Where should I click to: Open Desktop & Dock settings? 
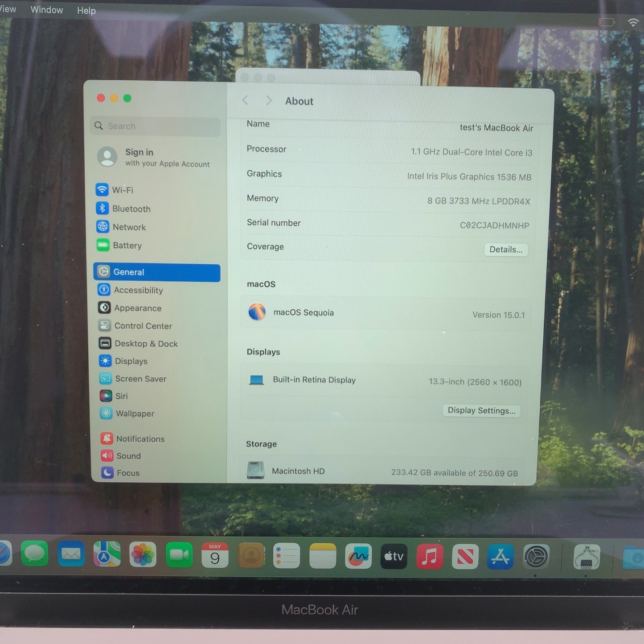[138, 344]
